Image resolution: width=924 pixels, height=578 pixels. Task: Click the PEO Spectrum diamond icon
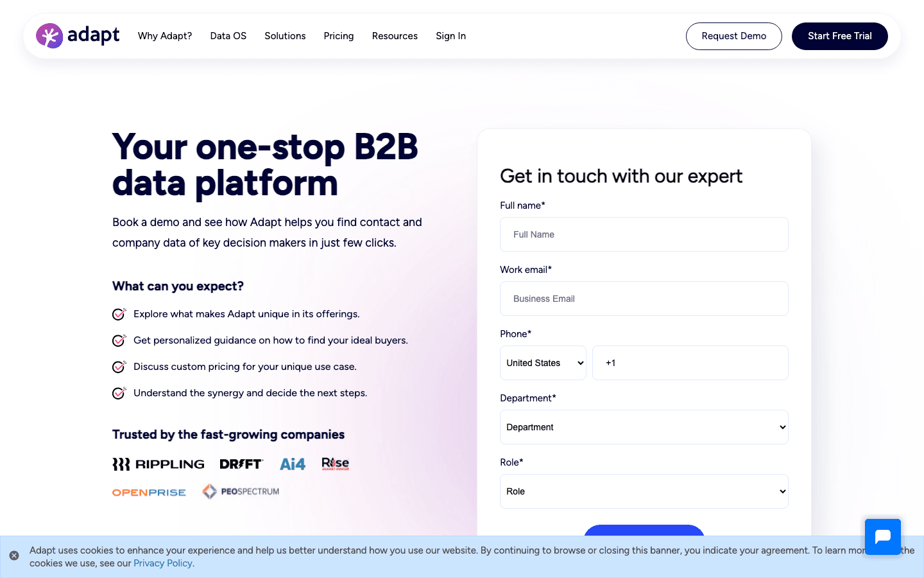coord(210,491)
